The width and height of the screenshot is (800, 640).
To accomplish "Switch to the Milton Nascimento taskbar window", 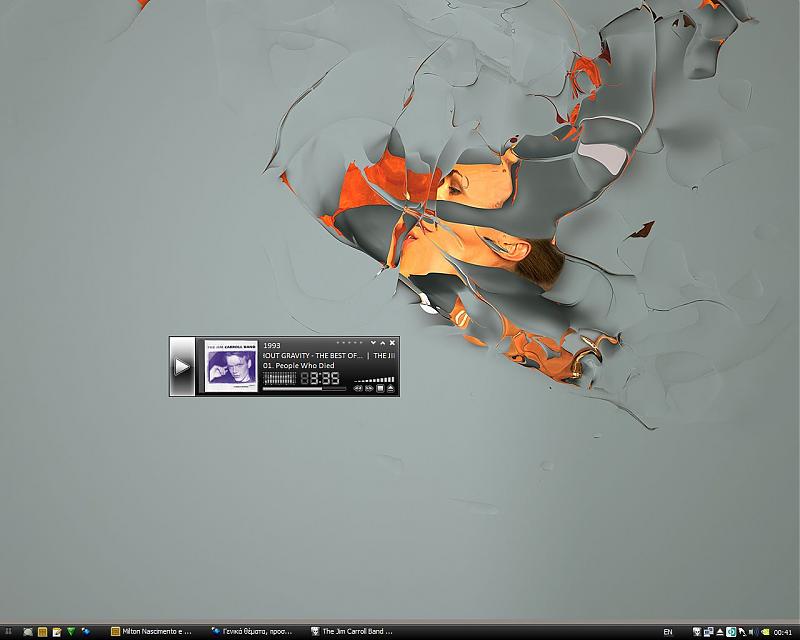I will 153,632.
